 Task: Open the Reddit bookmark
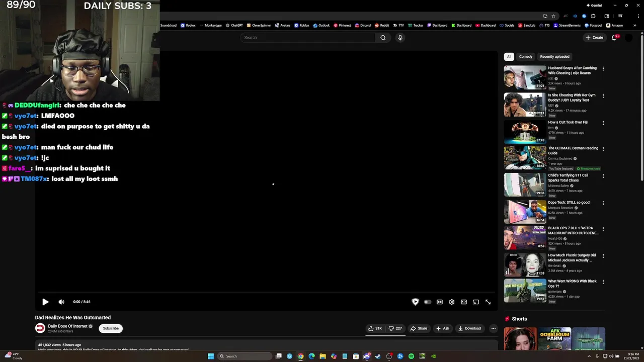click(382, 25)
